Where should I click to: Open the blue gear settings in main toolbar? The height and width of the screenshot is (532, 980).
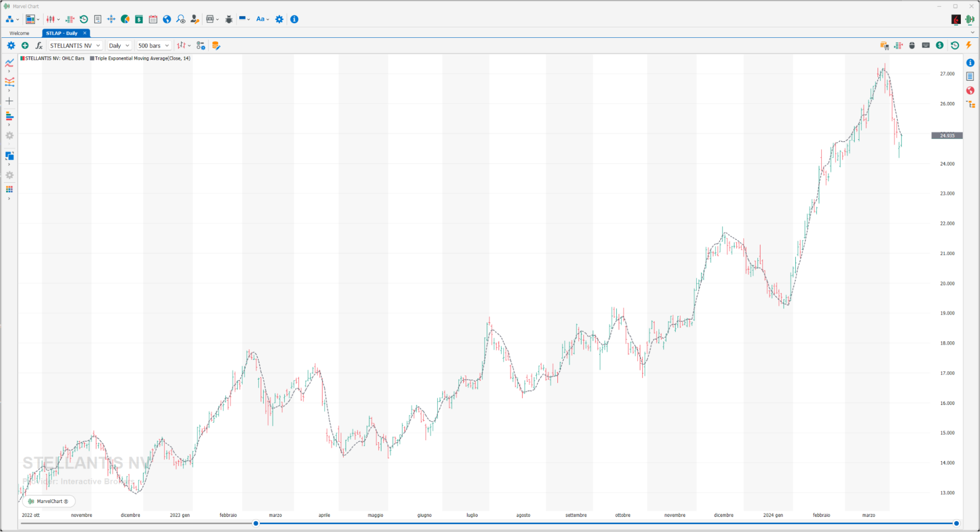(x=279, y=19)
